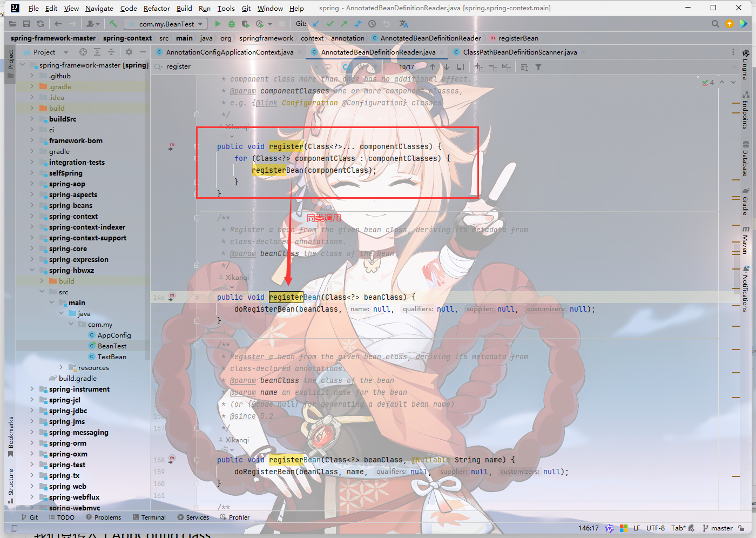
Task: Click the Git Rollback undo icon
Action: pos(386,24)
